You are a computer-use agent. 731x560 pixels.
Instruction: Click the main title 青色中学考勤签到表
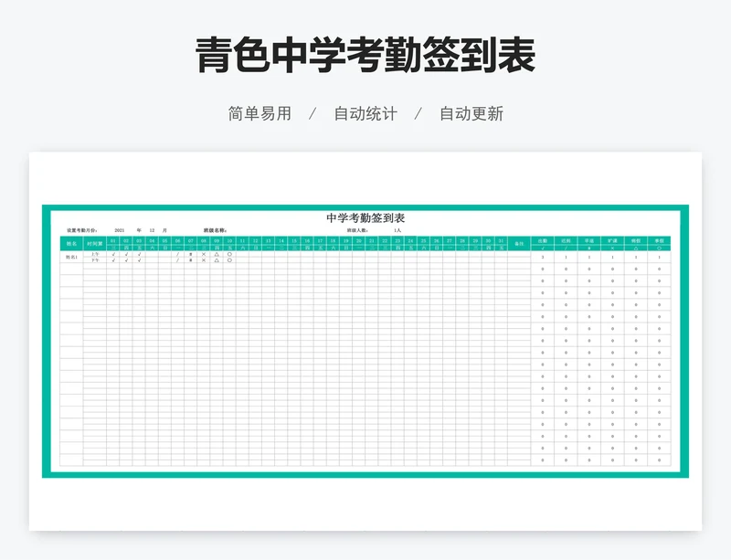(x=365, y=56)
